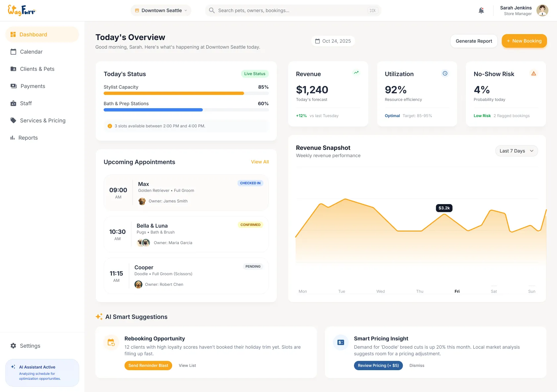
Task: Open the Calendar sidebar icon
Action: (x=14, y=52)
